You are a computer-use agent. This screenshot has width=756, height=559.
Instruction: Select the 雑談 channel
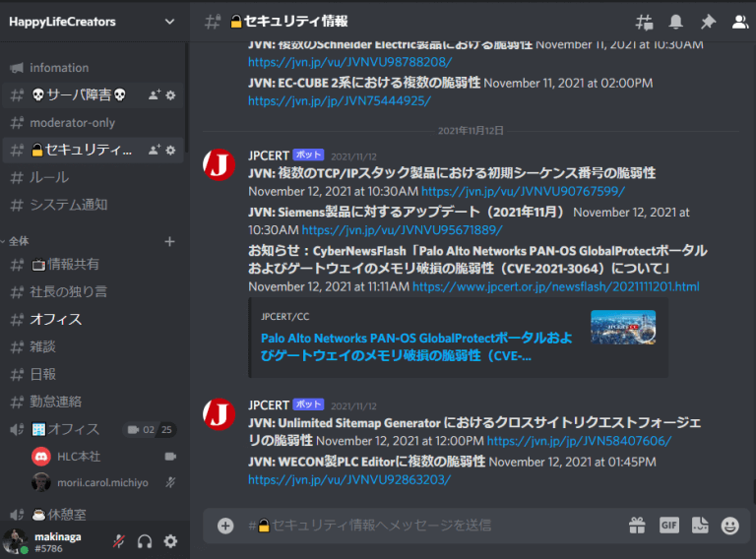click(43, 346)
